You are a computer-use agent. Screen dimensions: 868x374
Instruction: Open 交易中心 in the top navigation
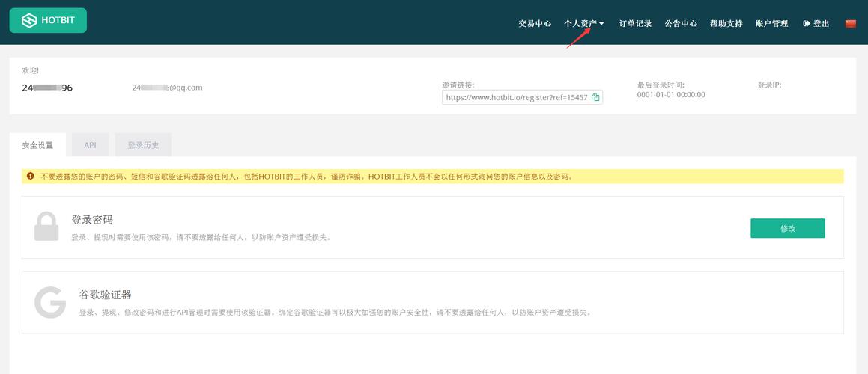pyautogui.click(x=535, y=23)
